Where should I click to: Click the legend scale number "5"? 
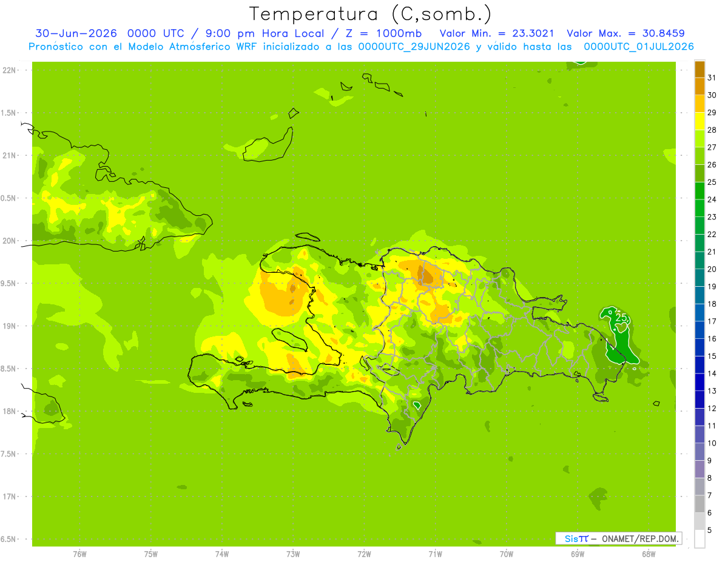click(x=710, y=530)
